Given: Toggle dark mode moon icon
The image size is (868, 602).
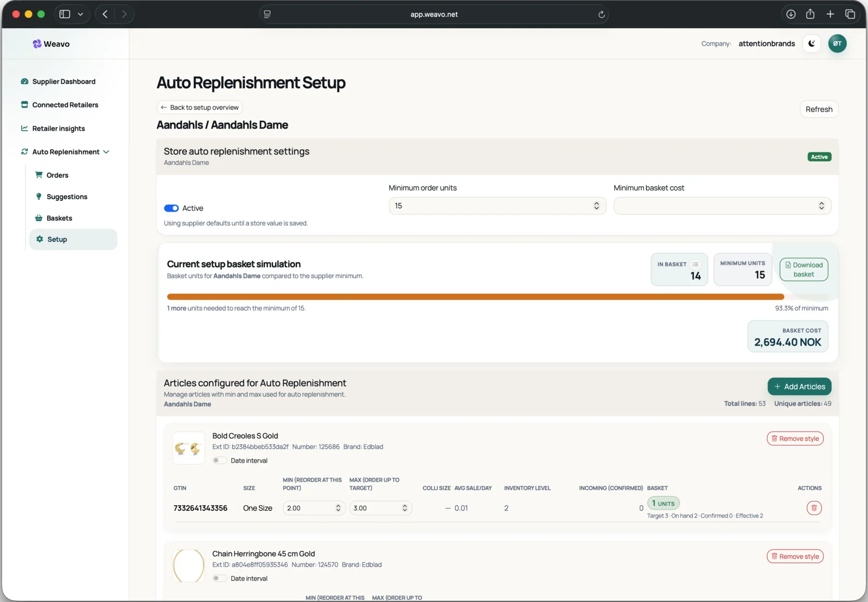Looking at the screenshot, I should pos(812,43).
